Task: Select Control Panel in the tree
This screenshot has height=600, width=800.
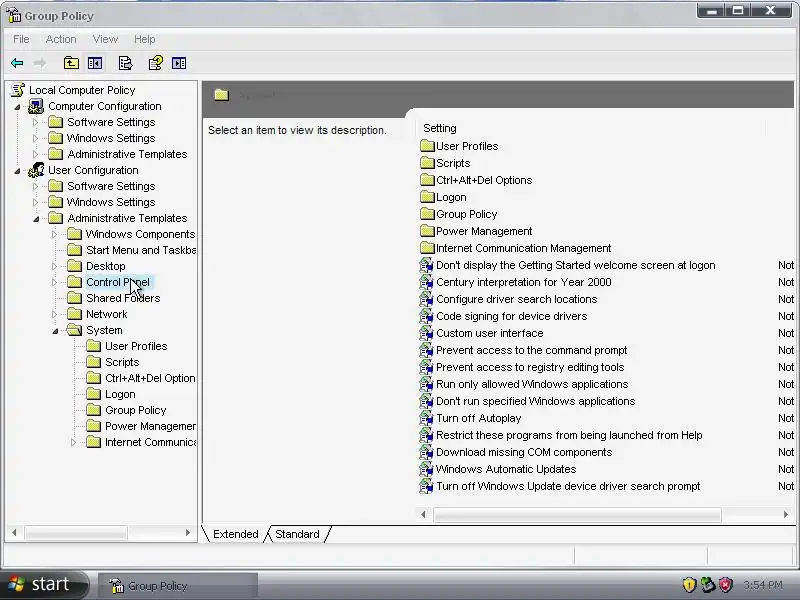Action: [118, 282]
